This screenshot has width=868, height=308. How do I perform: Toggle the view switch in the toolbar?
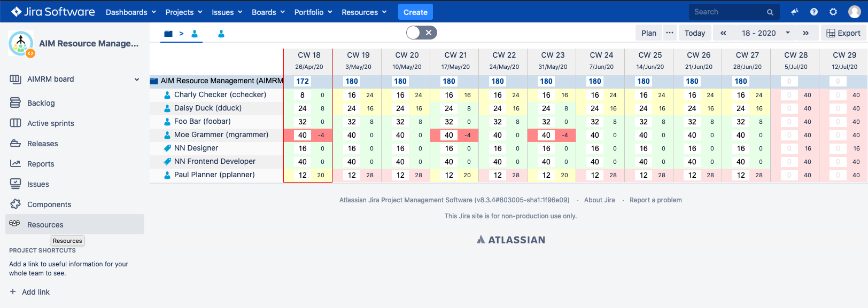click(421, 33)
